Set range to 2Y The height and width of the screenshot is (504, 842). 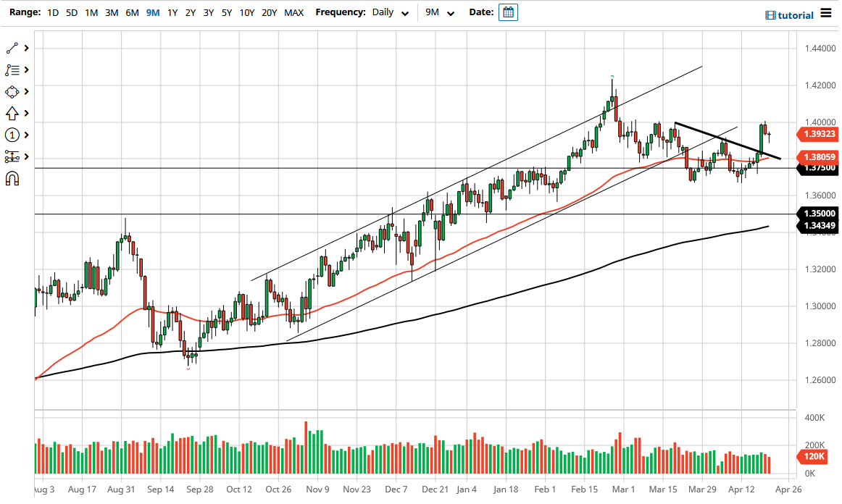[191, 12]
